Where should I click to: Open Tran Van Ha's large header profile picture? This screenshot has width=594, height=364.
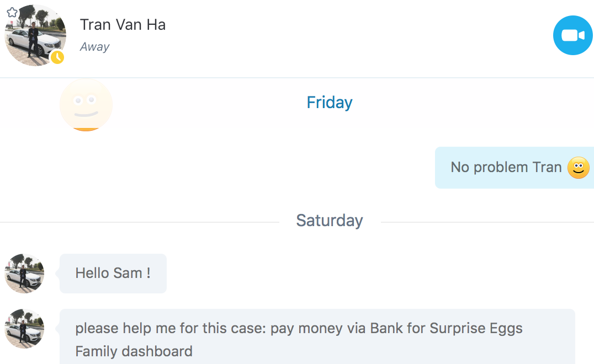tap(35, 35)
